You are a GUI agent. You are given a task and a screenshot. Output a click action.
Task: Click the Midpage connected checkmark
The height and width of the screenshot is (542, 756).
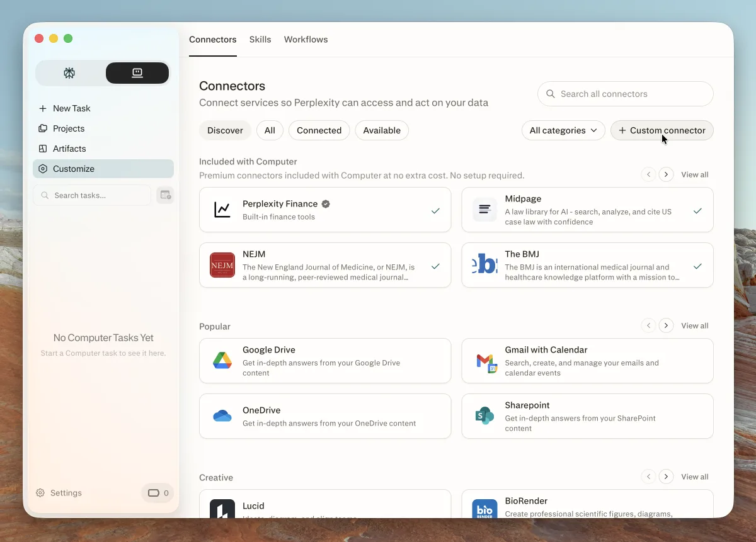pos(697,211)
